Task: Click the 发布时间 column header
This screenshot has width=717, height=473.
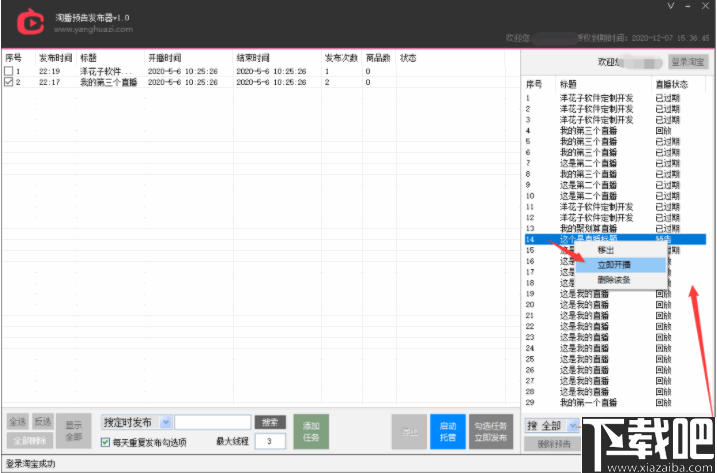Action: (x=55, y=58)
